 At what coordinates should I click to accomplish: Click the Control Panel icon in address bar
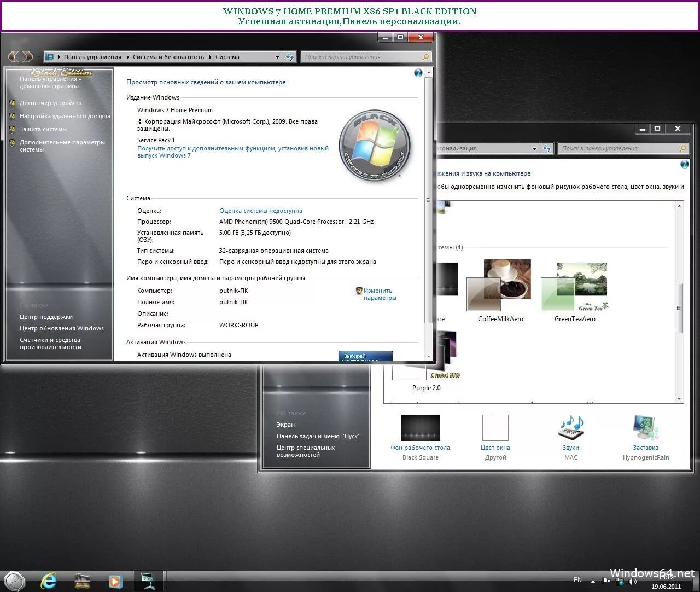50,57
